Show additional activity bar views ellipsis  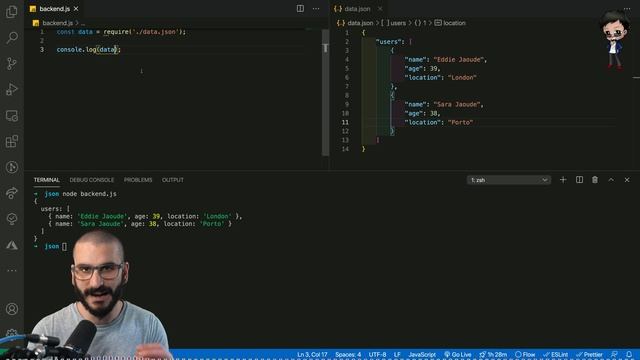pos(12,271)
